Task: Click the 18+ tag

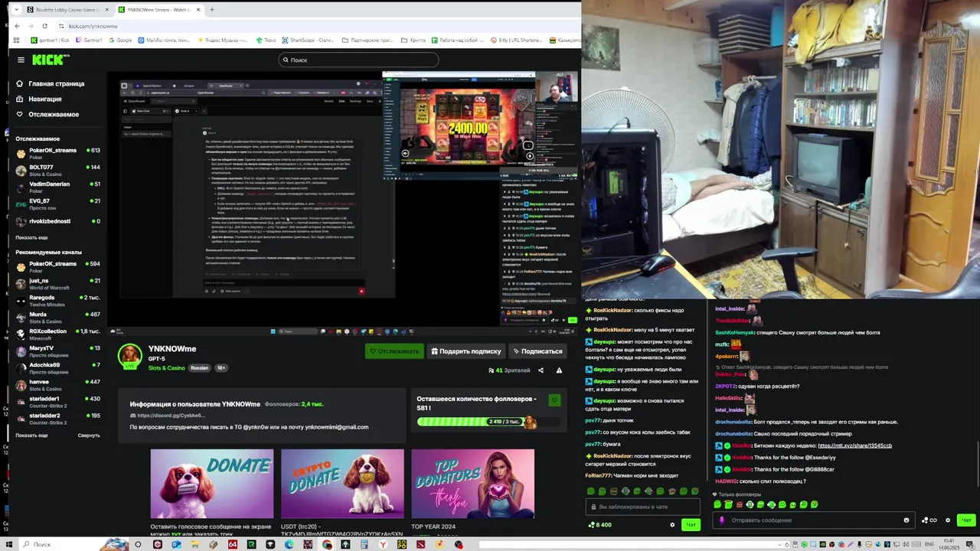Action: (220, 368)
